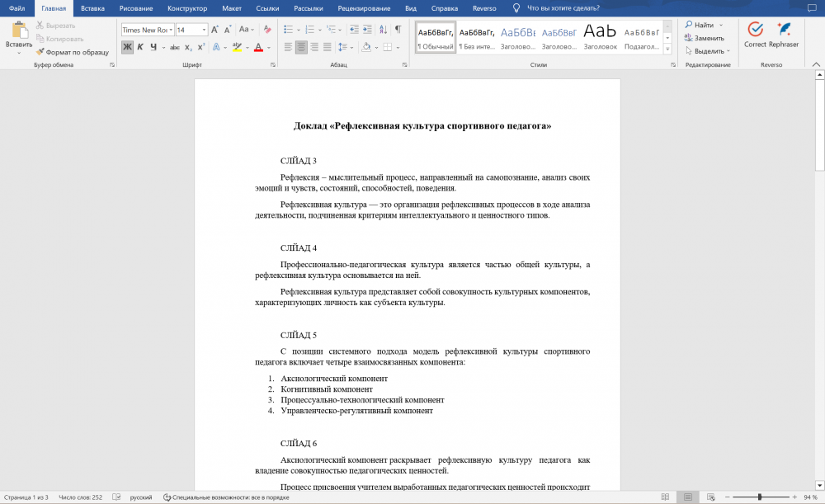Click the Sort paragraphs icon
This screenshot has height=504, width=825.
tap(383, 30)
